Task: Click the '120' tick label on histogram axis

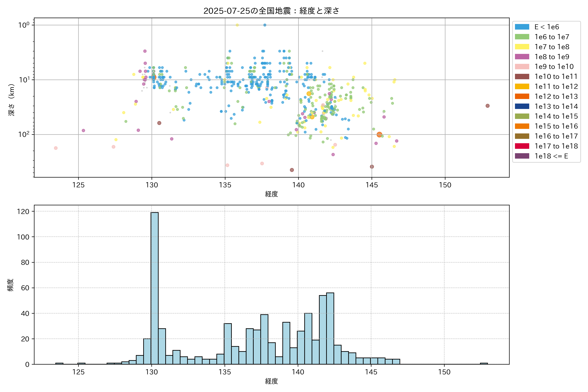Action: (x=23, y=212)
